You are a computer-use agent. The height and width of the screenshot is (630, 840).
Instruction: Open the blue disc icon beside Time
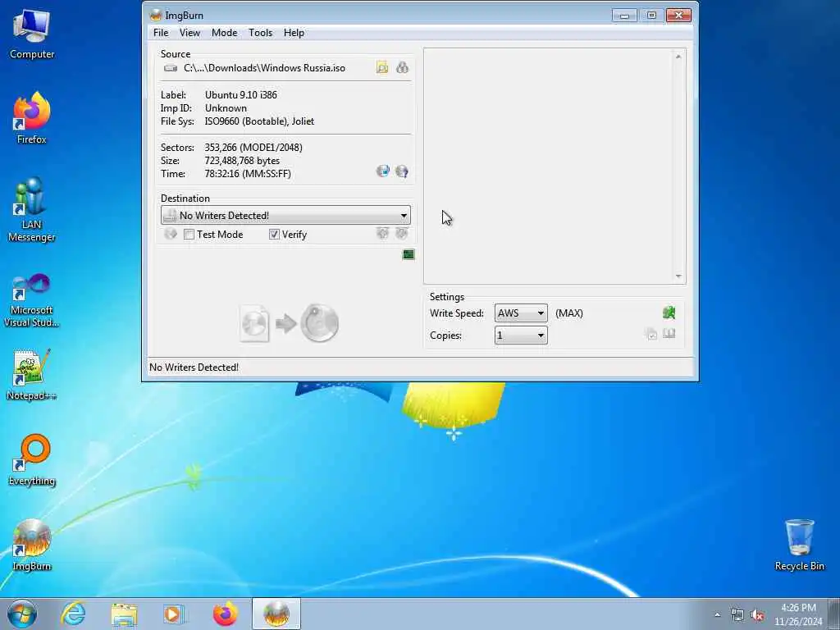tap(382, 171)
